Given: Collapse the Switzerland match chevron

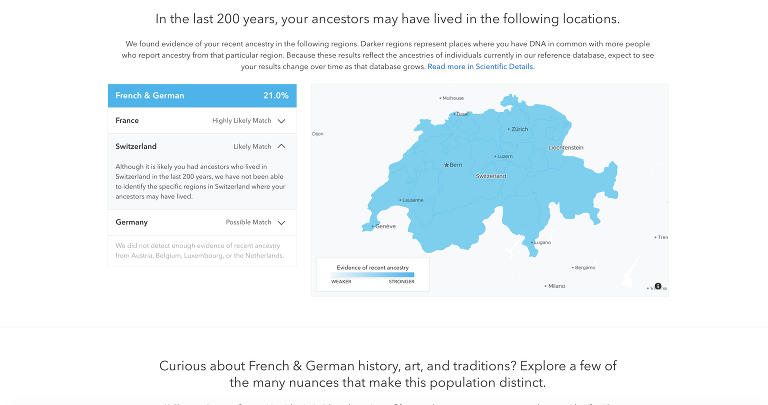Looking at the screenshot, I should click(x=282, y=146).
